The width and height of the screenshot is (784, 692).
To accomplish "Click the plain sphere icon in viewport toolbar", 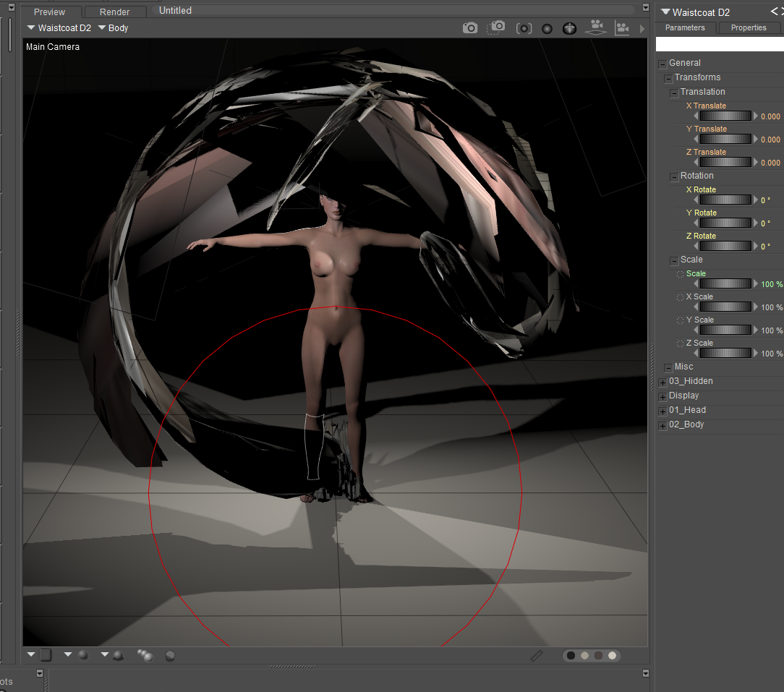I will coord(547,29).
